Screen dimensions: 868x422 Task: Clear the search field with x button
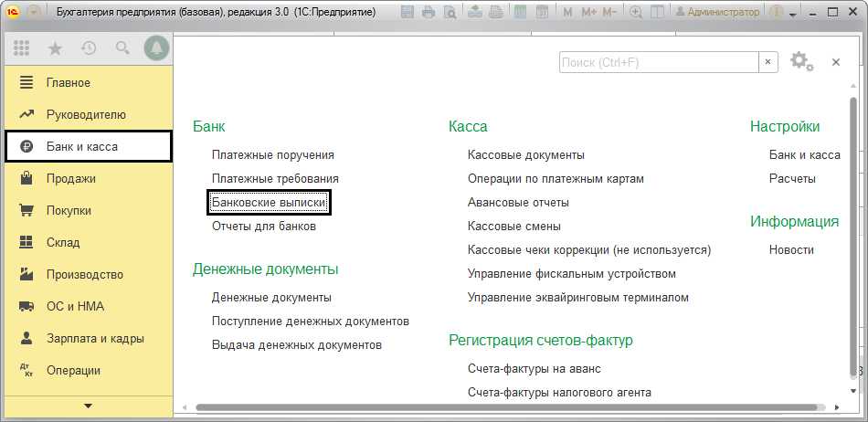coord(769,62)
